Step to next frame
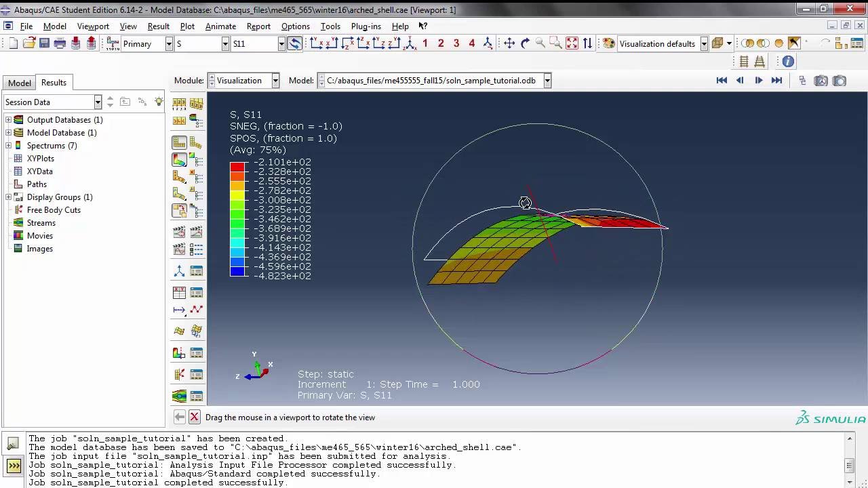The width and height of the screenshot is (868, 488). point(758,80)
